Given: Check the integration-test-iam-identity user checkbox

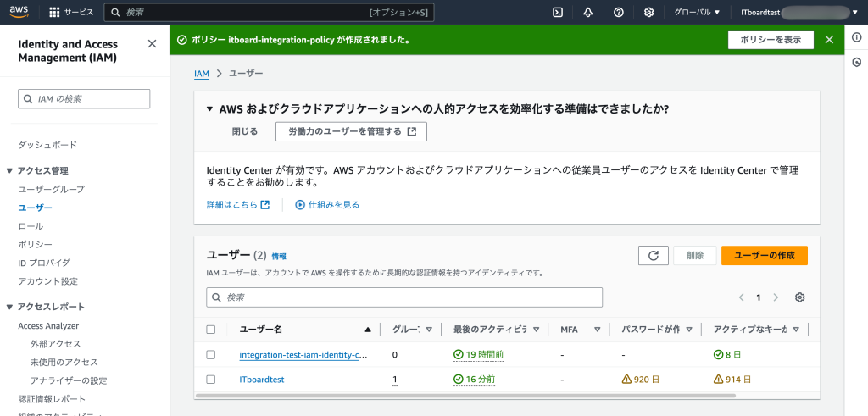Looking at the screenshot, I should tap(211, 355).
